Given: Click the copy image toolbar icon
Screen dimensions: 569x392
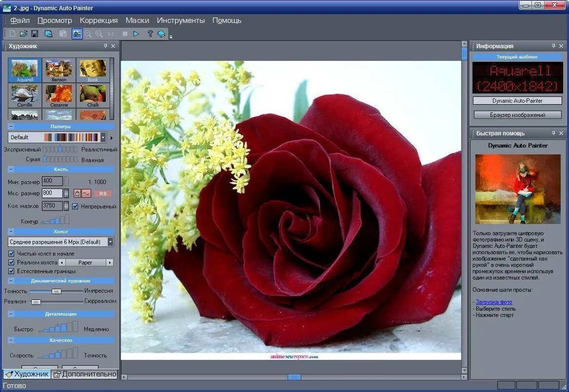Looking at the screenshot, I should pyautogui.click(x=48, y=34).
